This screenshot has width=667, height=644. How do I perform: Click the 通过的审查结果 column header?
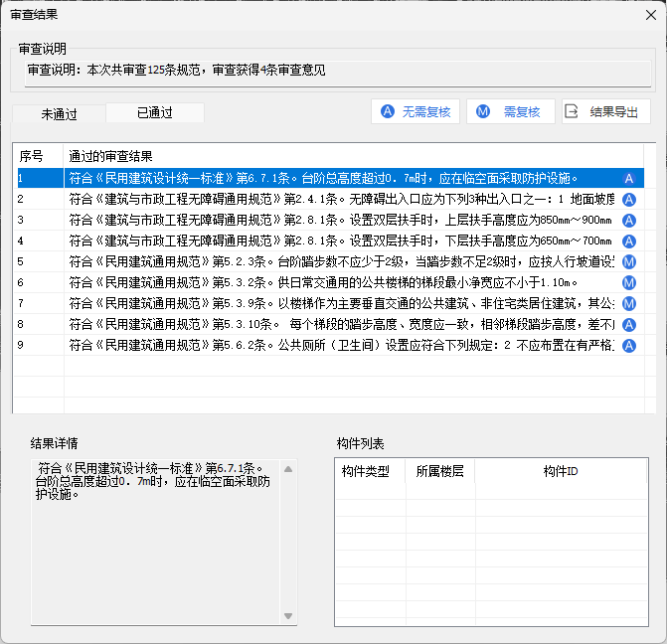pyautogui.click(x=110, y=156)
